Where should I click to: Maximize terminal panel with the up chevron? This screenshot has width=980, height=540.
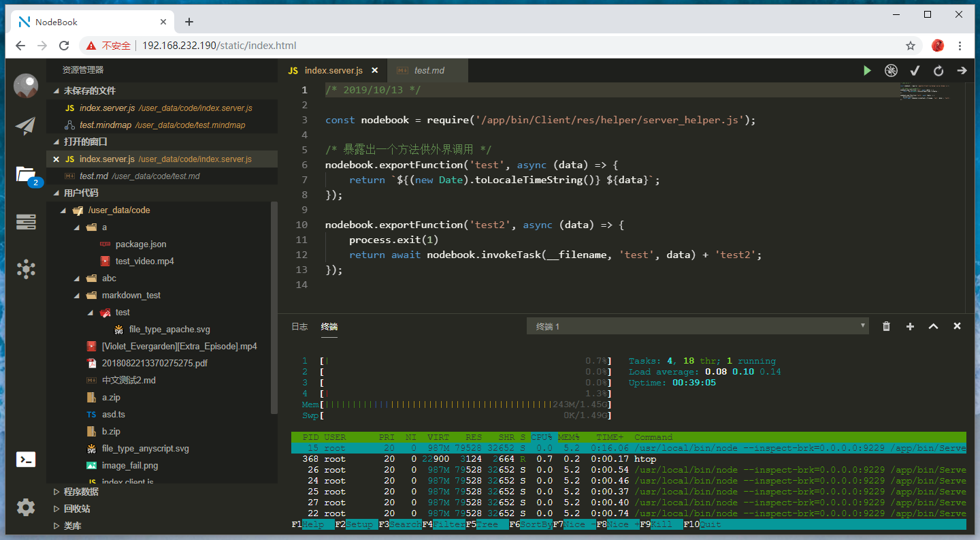coord(934,326)
